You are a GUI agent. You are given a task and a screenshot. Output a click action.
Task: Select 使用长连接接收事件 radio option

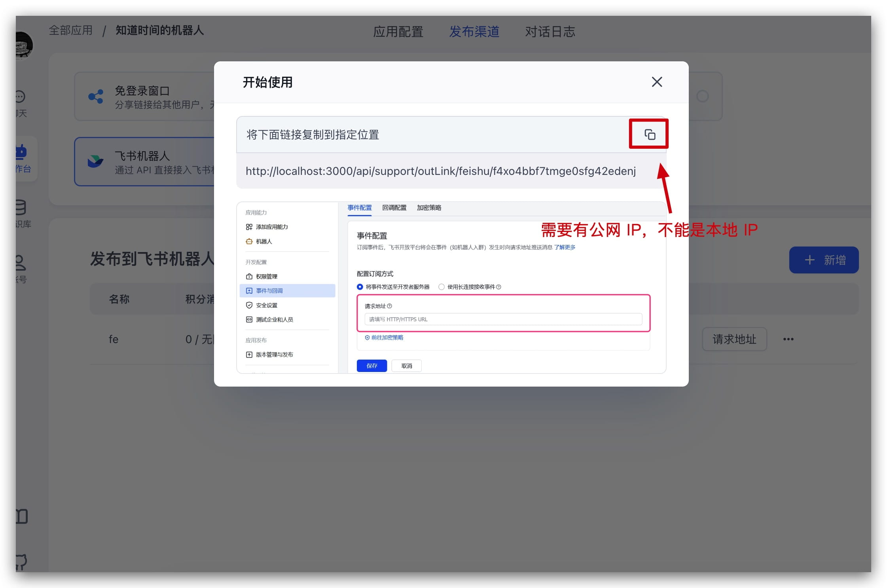coord(442,287)
